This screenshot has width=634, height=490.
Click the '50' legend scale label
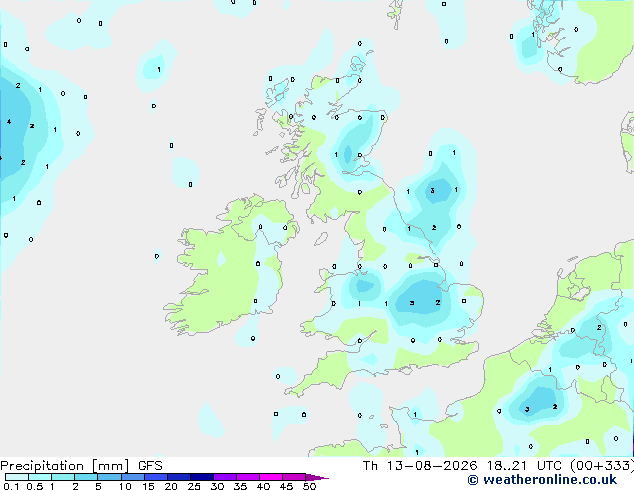coord(309,486)
